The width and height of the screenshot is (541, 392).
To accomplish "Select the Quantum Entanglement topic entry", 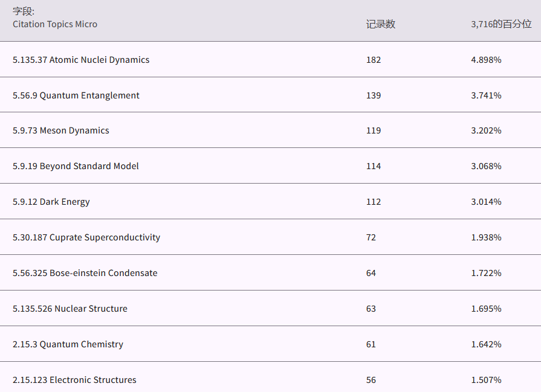I will (76, 95).
